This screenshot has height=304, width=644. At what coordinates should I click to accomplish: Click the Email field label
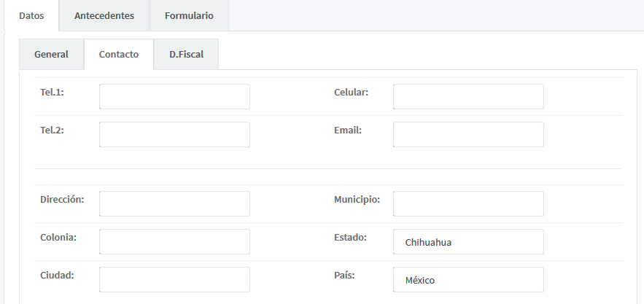click(x=348, y=130)
